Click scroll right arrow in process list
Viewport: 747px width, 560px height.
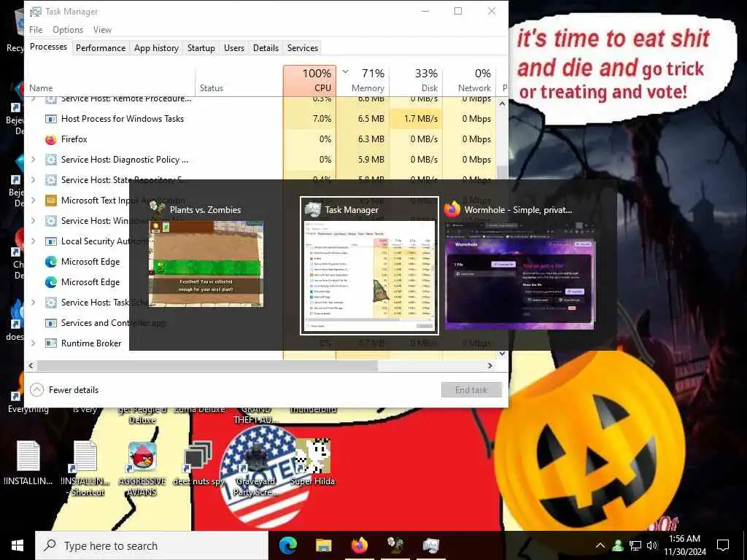[489, 366]
